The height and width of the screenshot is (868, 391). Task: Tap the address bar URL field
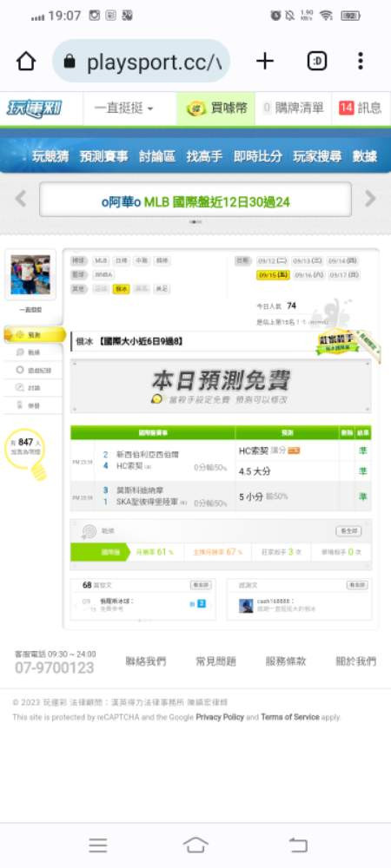[x=142, y=62]
